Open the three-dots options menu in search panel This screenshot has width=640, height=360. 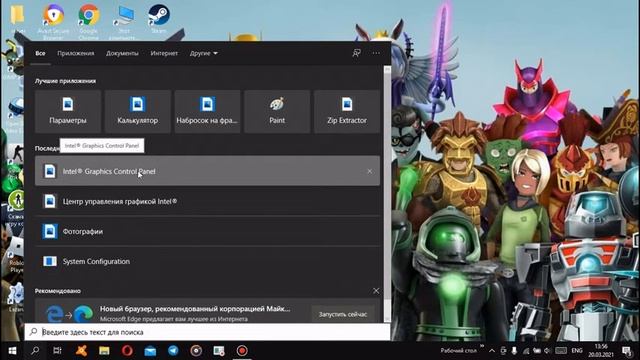pyautogui.click(x=376, y=53)
